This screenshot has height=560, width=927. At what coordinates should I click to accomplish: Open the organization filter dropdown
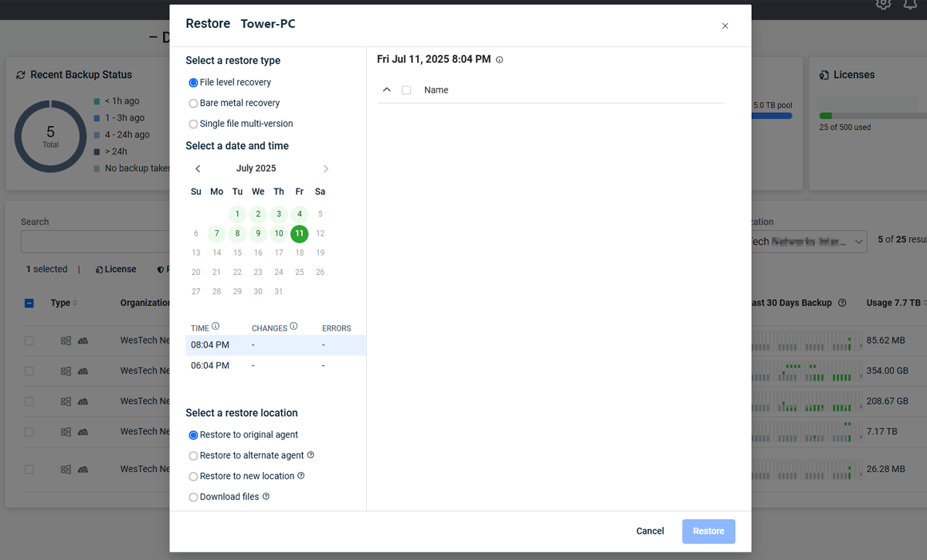[x=810, y=242]
